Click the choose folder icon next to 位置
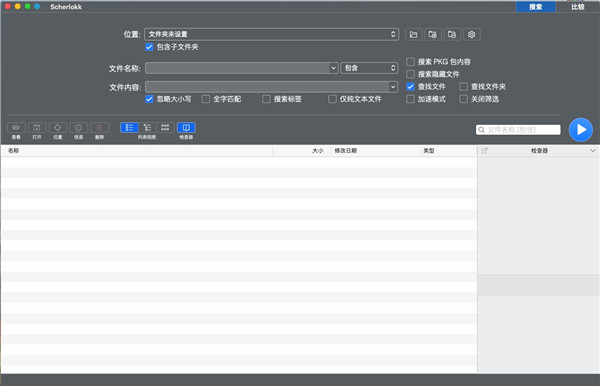600x386 pixels. (413, 34)
